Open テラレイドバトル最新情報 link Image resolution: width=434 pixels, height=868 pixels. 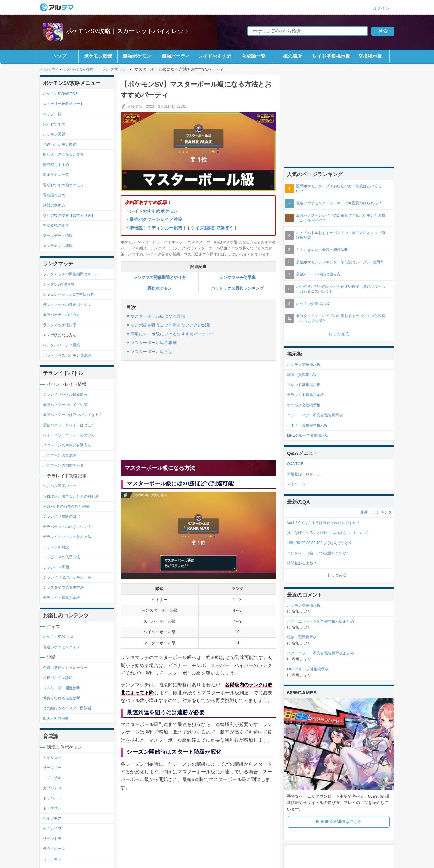[77, 394]
